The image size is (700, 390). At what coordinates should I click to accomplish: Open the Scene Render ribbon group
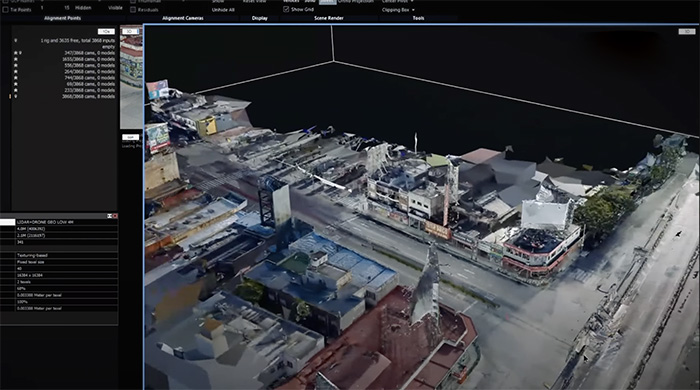pyautogui.click(x=329, y=18)
